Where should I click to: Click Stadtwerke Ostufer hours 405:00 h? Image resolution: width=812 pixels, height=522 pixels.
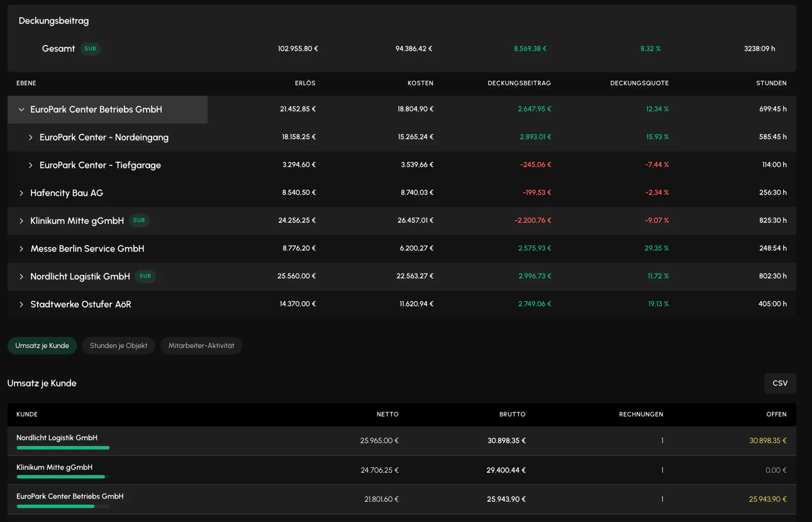[x=772, y=304]
